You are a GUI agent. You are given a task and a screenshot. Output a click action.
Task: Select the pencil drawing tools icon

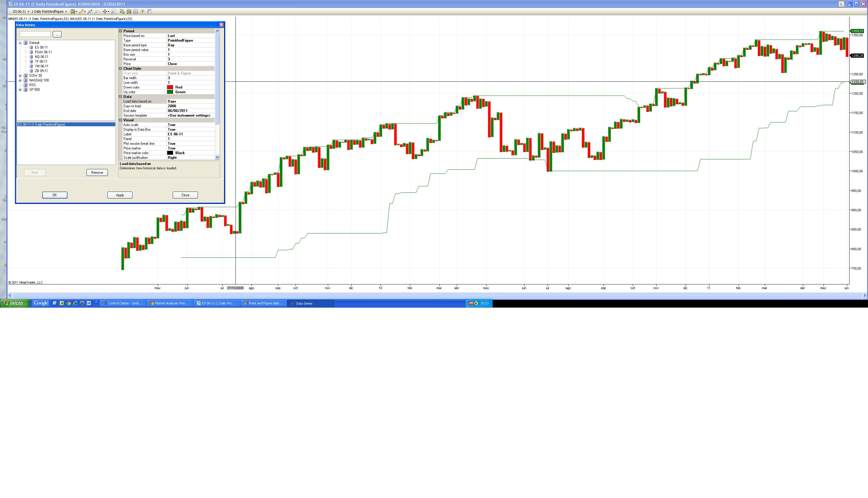82,11
